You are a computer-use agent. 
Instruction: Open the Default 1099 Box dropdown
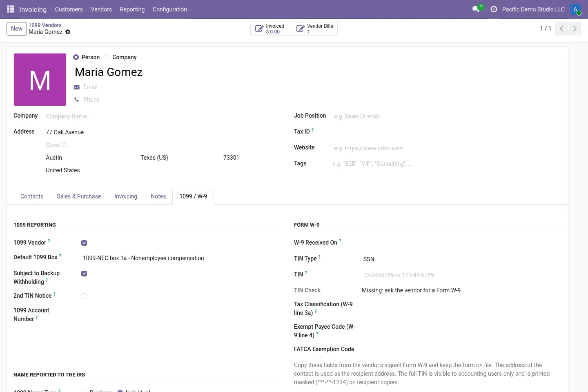[x=181, y=258]
